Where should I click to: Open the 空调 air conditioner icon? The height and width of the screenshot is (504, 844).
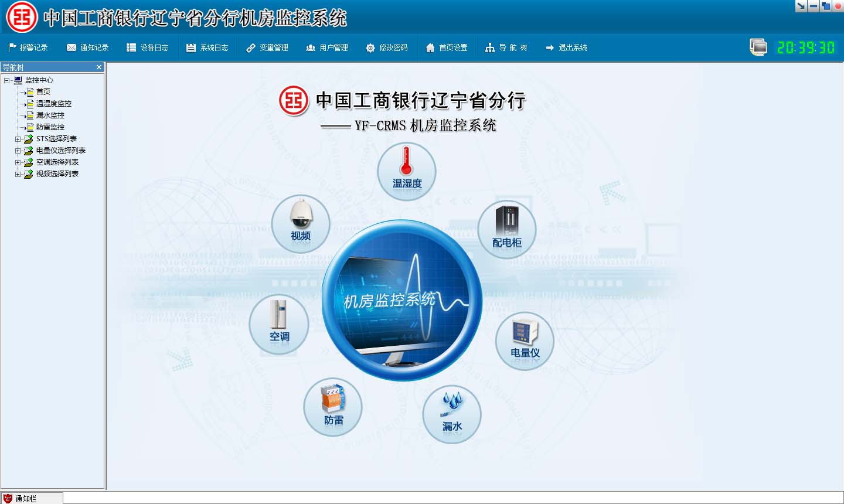coord(279,325)
